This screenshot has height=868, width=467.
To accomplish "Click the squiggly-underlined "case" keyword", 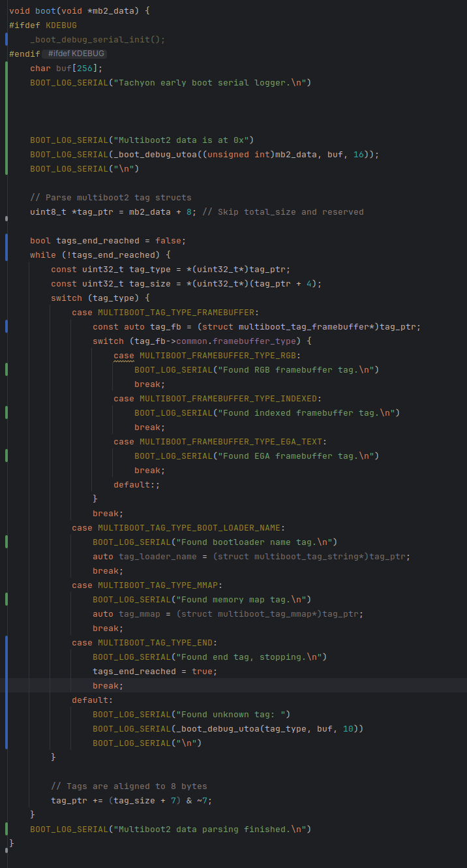I will [124, 355].
